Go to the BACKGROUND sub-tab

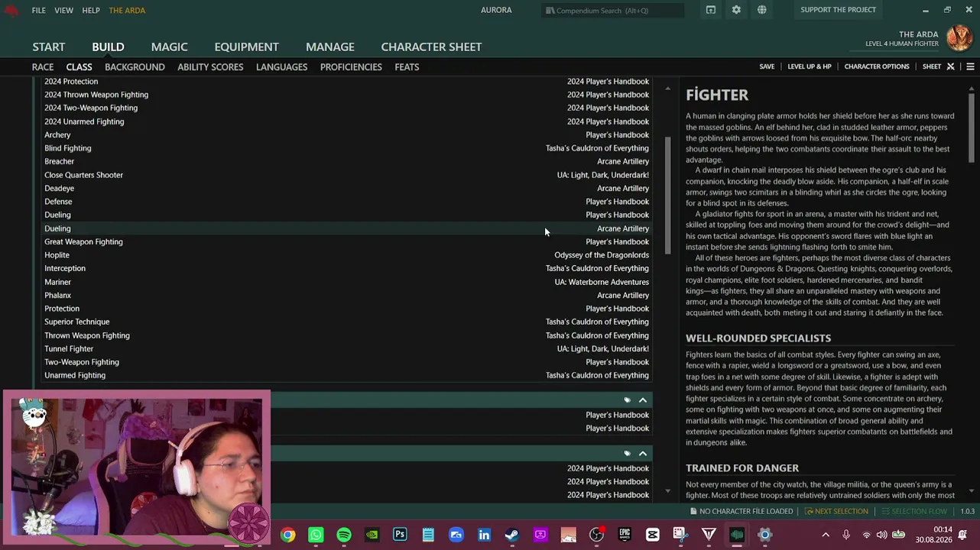(135, 66)
